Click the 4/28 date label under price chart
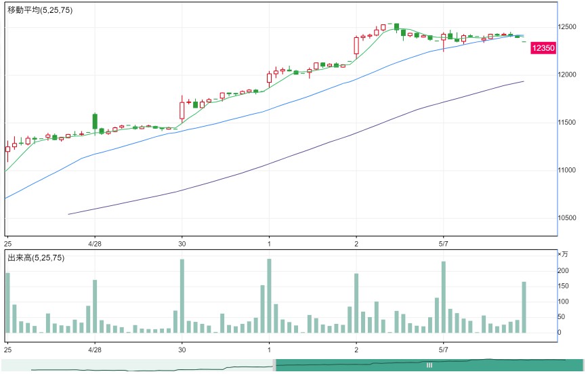This screenshot has height=374, width=588. click(x=95, y=244)
